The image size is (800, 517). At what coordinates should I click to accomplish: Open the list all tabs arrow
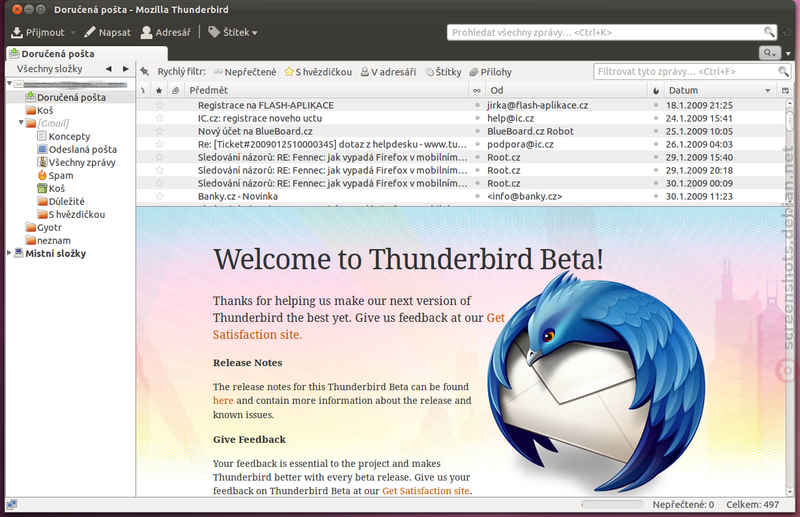[x=788, y=54]
